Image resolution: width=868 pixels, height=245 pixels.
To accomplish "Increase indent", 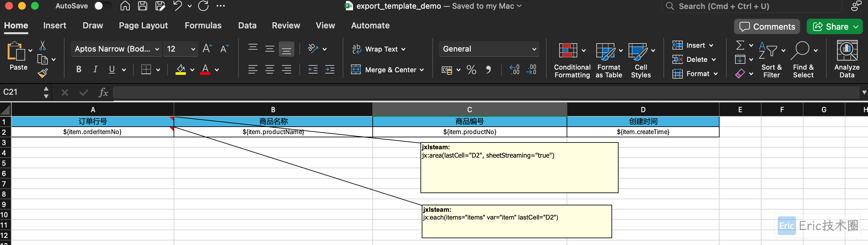I will click(x=329, y=70).
